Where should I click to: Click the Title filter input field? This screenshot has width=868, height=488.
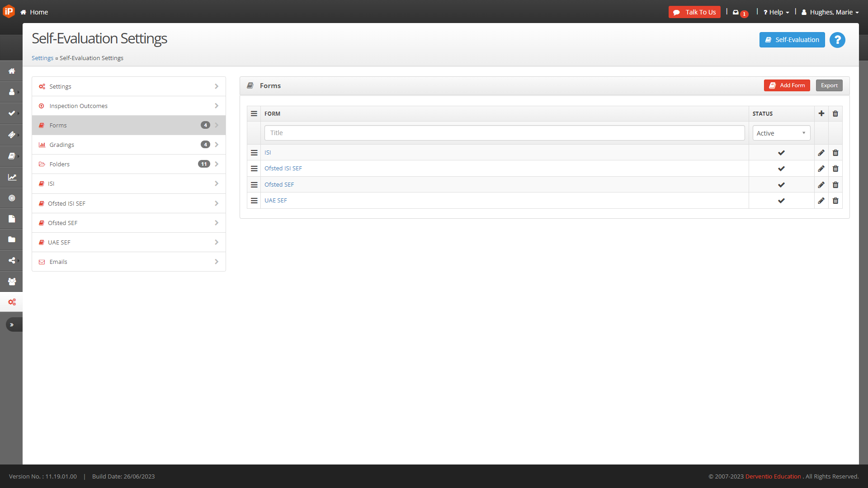pos(504,133)
